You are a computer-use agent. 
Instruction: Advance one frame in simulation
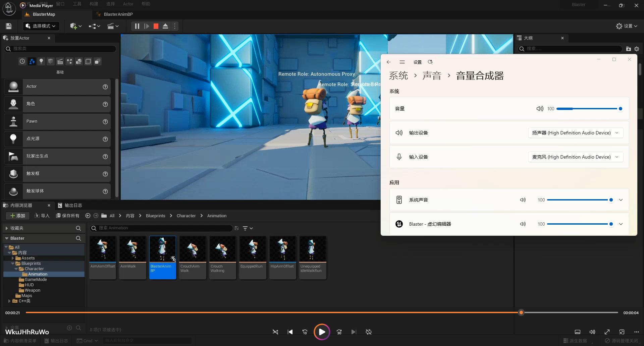[x=147, y=26]
